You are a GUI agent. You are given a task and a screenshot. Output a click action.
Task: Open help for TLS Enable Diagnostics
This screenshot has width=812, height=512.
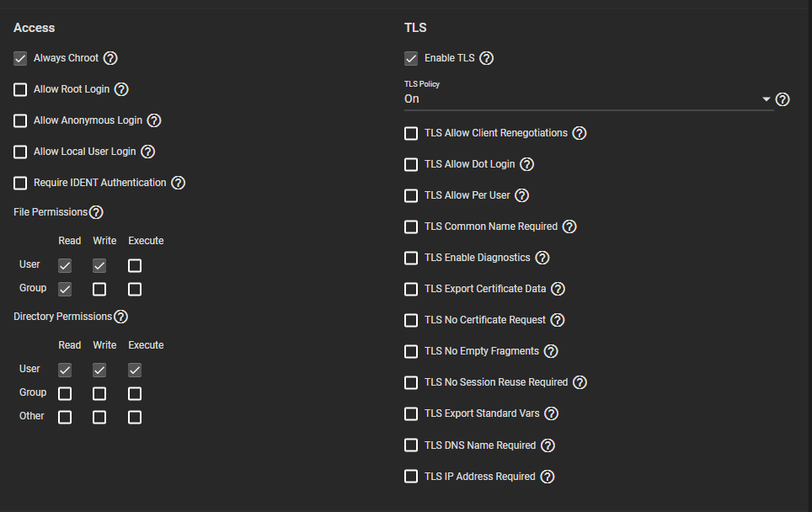(x=542, y=258)
